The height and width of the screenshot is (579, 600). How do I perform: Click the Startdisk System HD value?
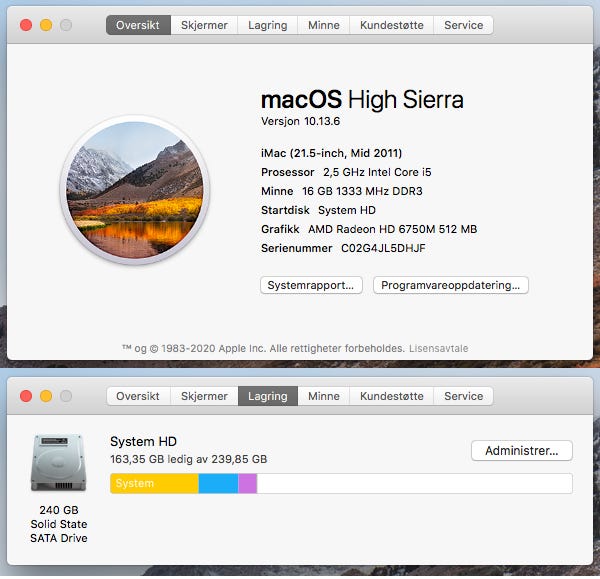pos(347,210)
